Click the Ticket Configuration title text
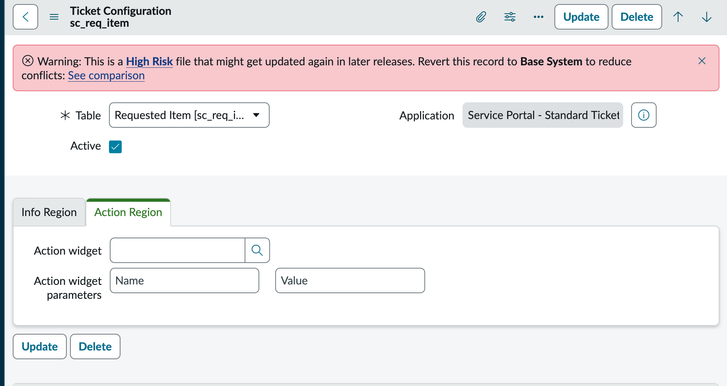The height and width of the screenshot is (386, 727). 121,11
